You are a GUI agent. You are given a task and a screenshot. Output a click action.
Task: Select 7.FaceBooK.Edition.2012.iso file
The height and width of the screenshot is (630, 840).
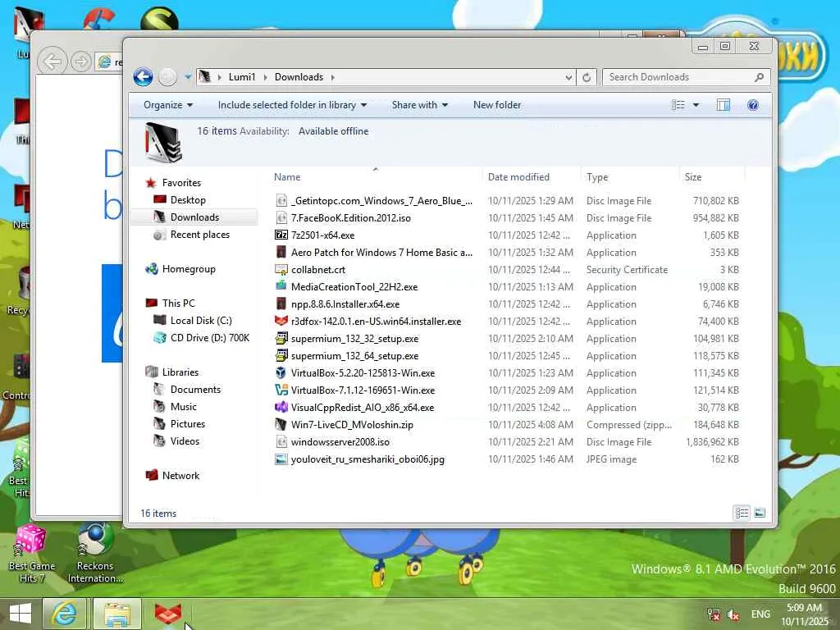351,218
